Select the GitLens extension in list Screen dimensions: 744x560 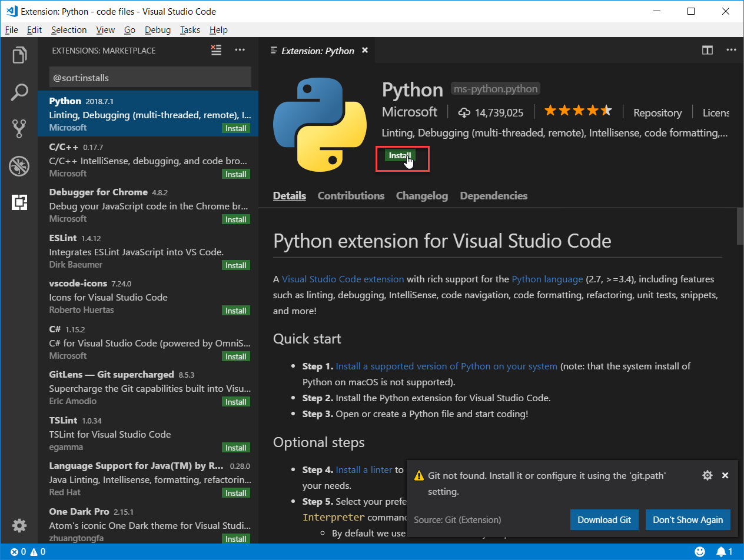[x=147, y=388]
